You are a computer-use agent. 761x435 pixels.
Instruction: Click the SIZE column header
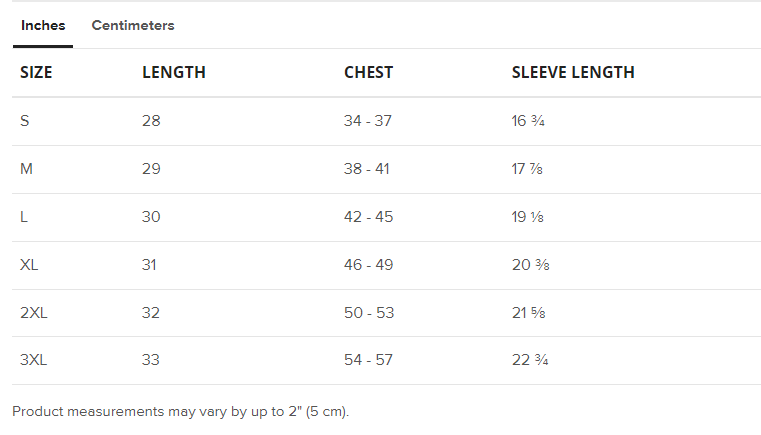coord(36,72)
